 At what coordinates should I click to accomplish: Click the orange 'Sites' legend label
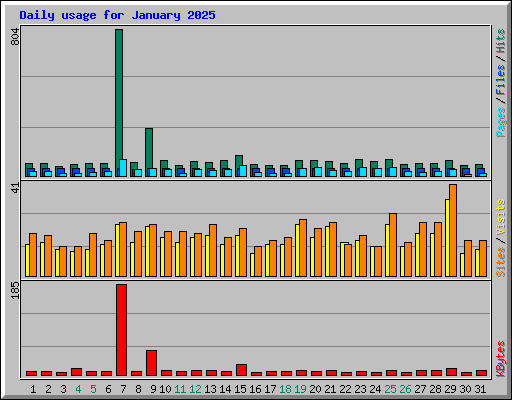(x=501, y=262)
